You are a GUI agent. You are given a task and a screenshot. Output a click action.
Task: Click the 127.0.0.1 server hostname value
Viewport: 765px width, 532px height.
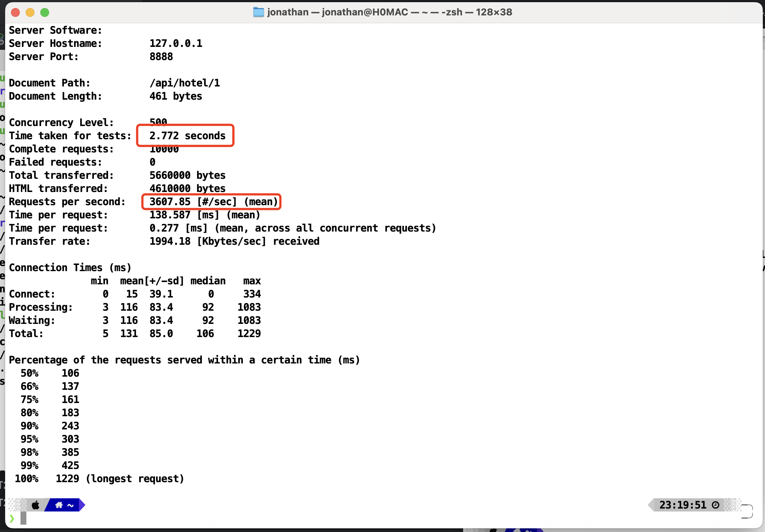coord(176,44)
